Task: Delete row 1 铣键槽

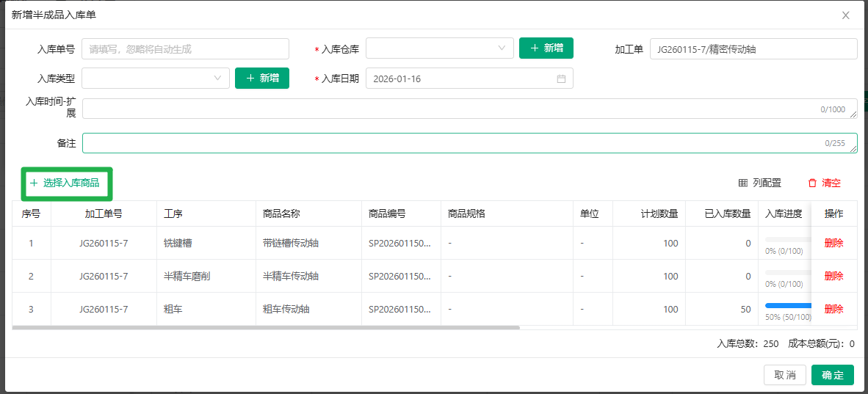Action: click(x=833, y=243)
